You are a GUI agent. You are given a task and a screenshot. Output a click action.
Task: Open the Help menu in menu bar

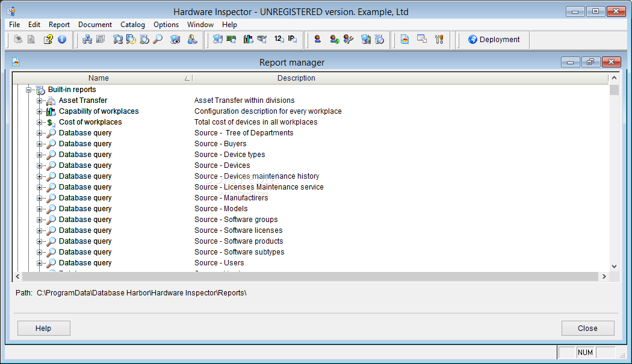tap(229, 25)
